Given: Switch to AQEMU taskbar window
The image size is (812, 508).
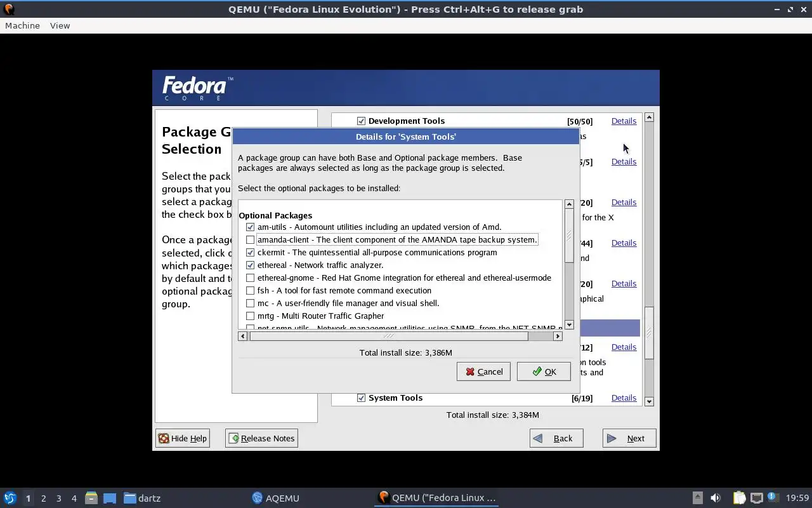Looking at the screenshot, I should coord(275,498).
